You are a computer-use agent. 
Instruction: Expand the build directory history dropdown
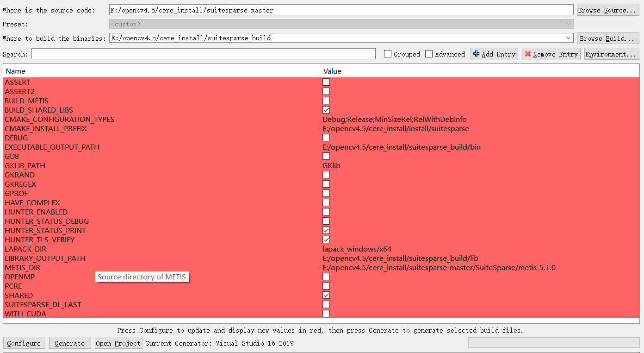[569, 38]
